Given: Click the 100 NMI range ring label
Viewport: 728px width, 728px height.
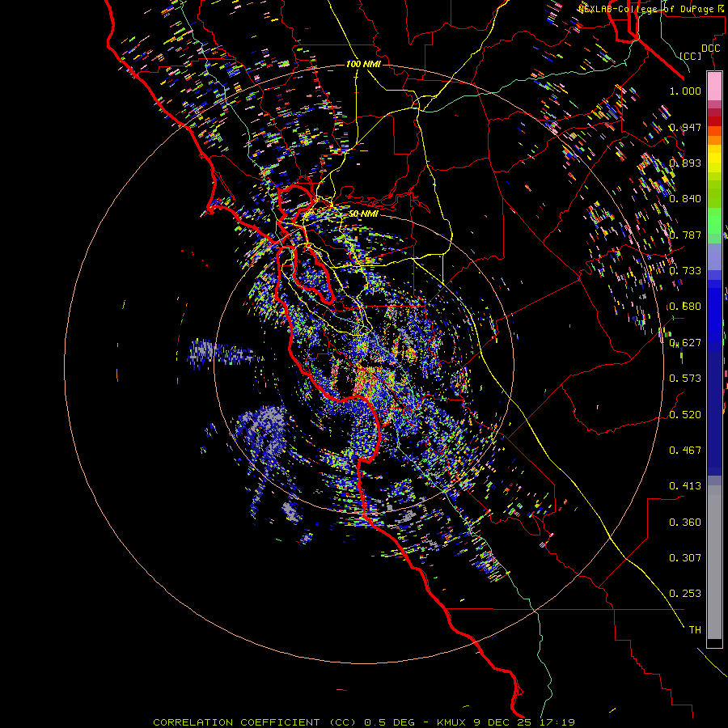Looking at the screenshot, I should [363, 64].
